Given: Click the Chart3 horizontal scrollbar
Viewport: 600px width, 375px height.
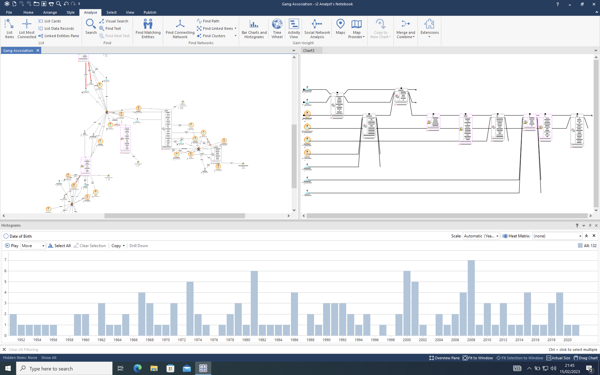Looking at the screenshot, I should [447, 216].
